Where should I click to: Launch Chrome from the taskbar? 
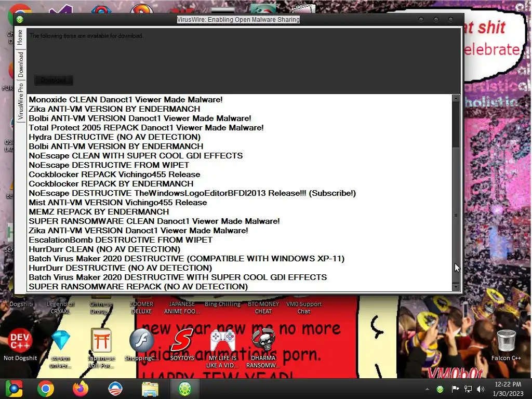point(46,389)
